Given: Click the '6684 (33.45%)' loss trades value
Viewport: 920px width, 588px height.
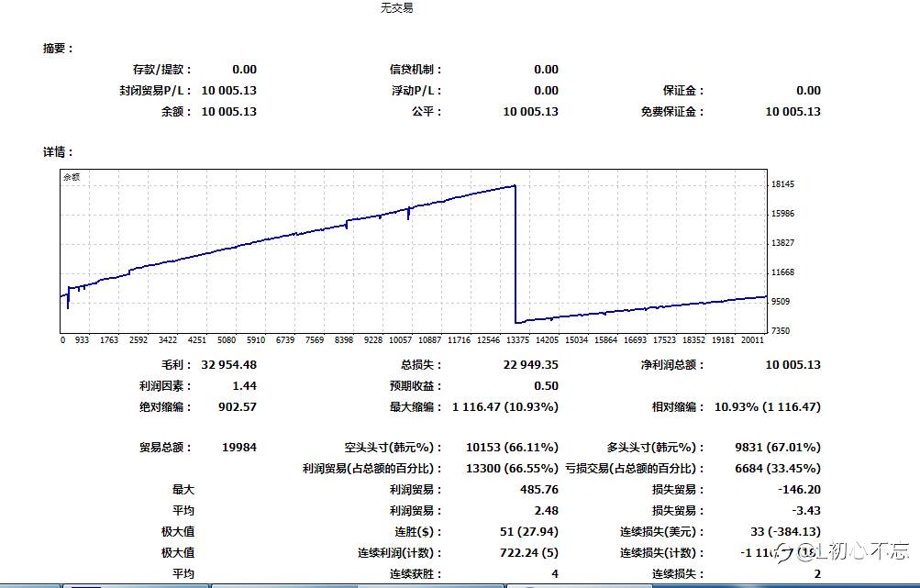Looking at the screenshot, I should (x=778, y=468).
